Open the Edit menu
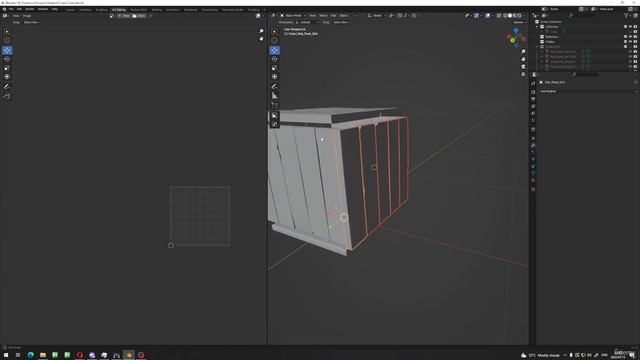This screenshot has height=360, width=640. tap(19, 9)
